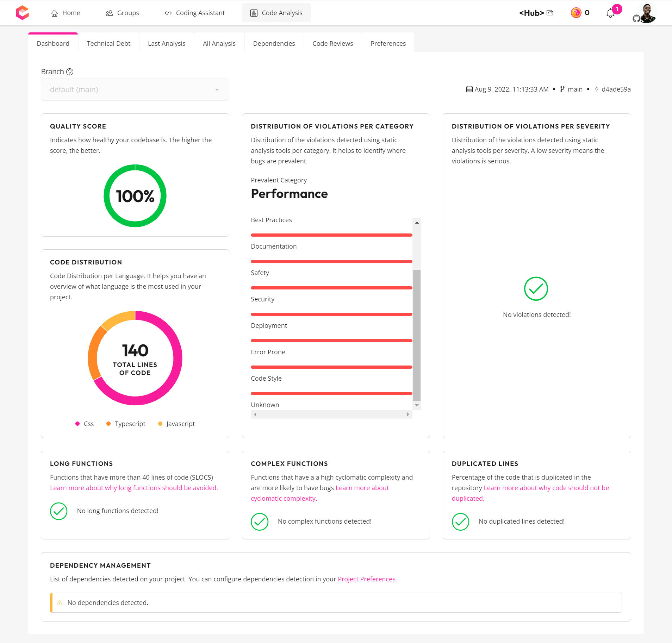The width and height of the screenshot is (672, 643).
Task: Click the calendar icon next to the analysis date
Action: pyautogui.click(x=468, y=89)
